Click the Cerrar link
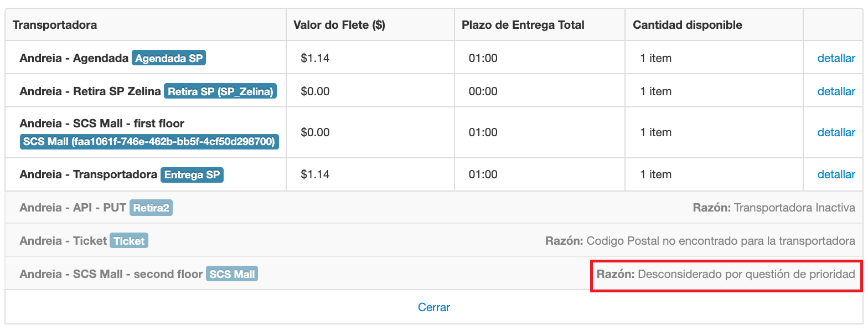The image size is (868, 330). click(433, 307)
